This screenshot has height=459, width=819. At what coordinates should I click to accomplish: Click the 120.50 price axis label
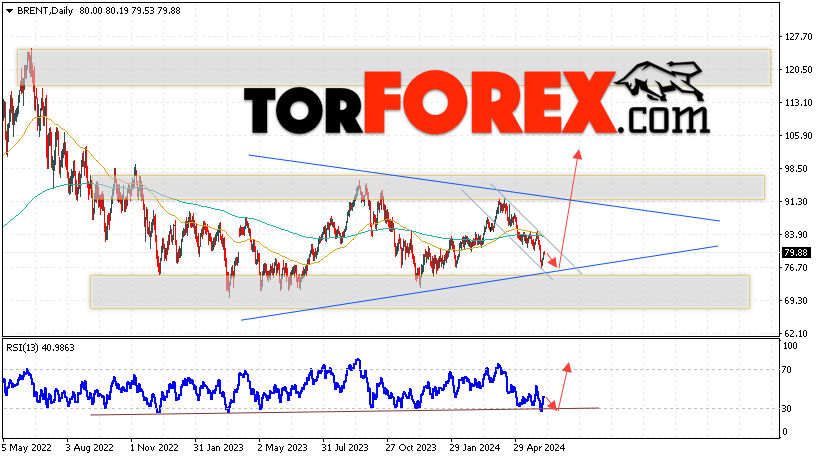799,69
